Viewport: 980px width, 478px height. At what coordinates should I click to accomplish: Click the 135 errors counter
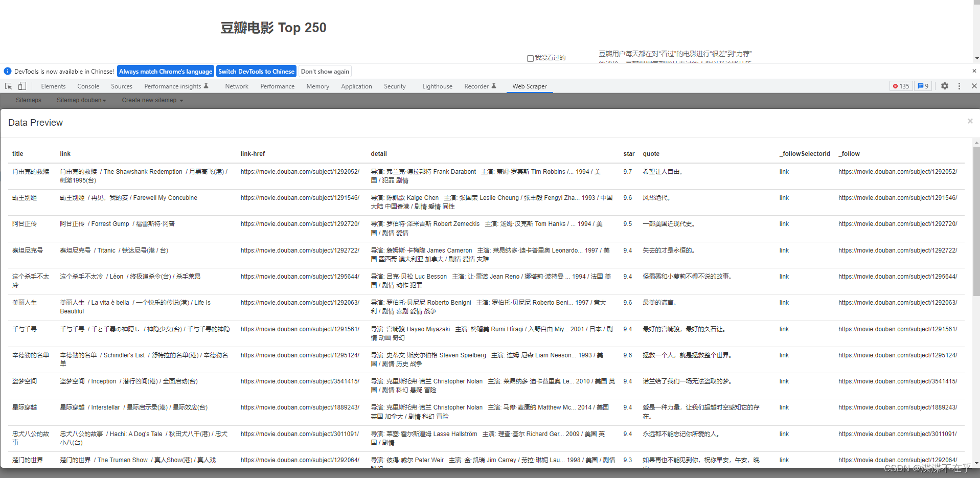pos(901,86)
